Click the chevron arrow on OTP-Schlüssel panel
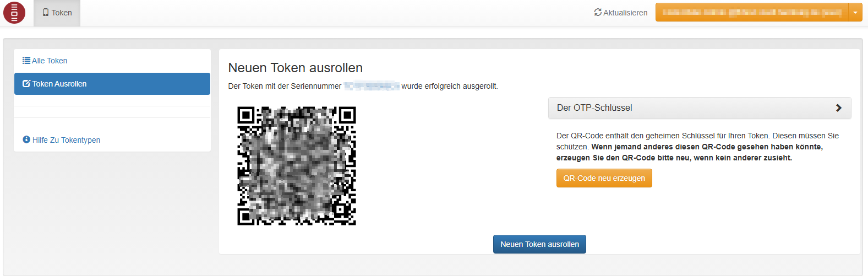 click(x=838, y=108)
